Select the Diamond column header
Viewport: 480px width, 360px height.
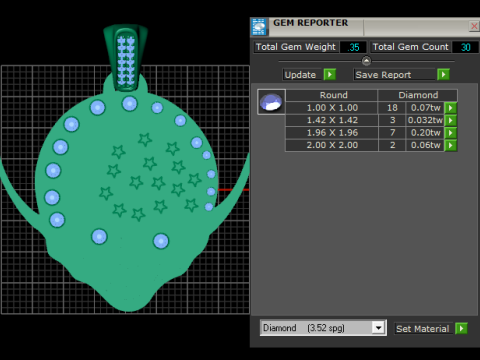coord(418,95)
